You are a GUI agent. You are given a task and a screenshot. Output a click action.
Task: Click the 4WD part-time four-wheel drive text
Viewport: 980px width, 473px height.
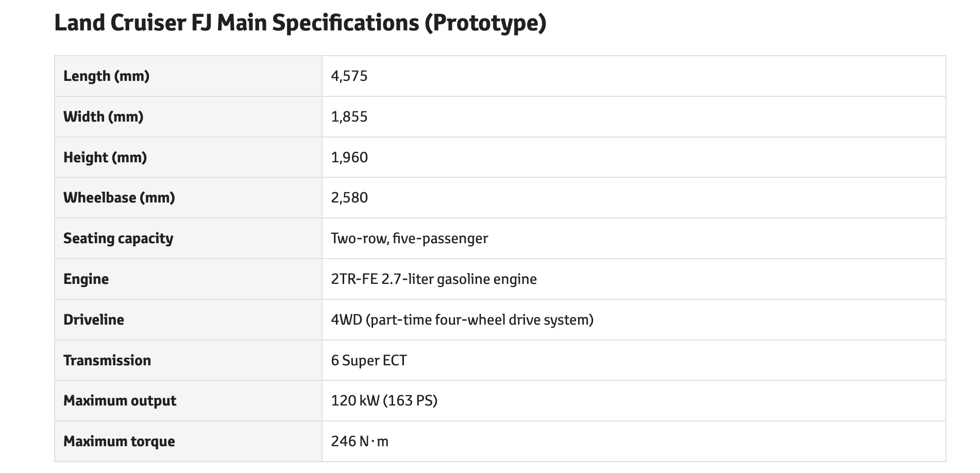462,320
